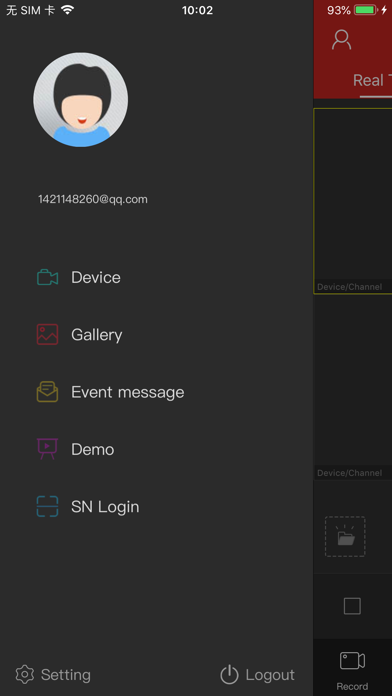
Task: Tap the dashed folder icon
Action: coord(345,536)
